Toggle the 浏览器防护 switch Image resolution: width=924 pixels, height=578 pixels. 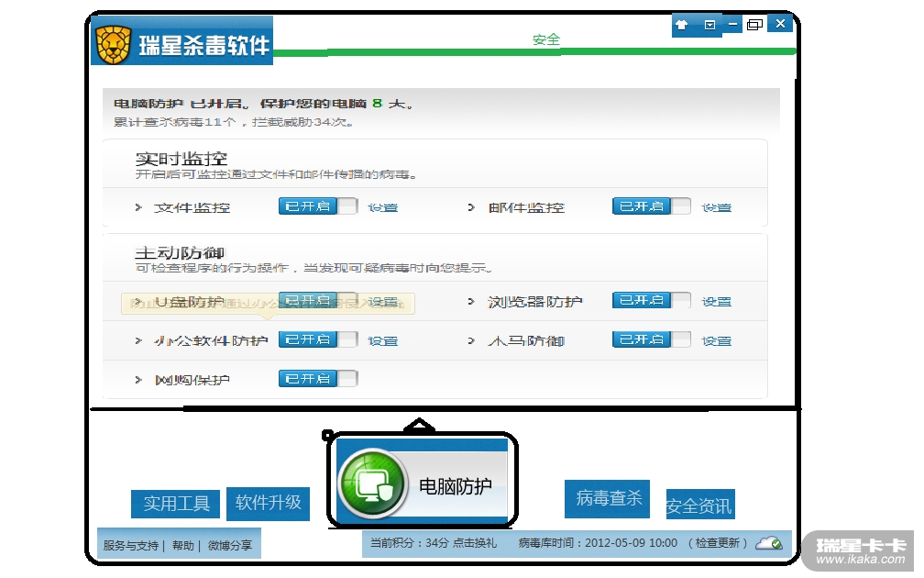click(x=652, y=300)
